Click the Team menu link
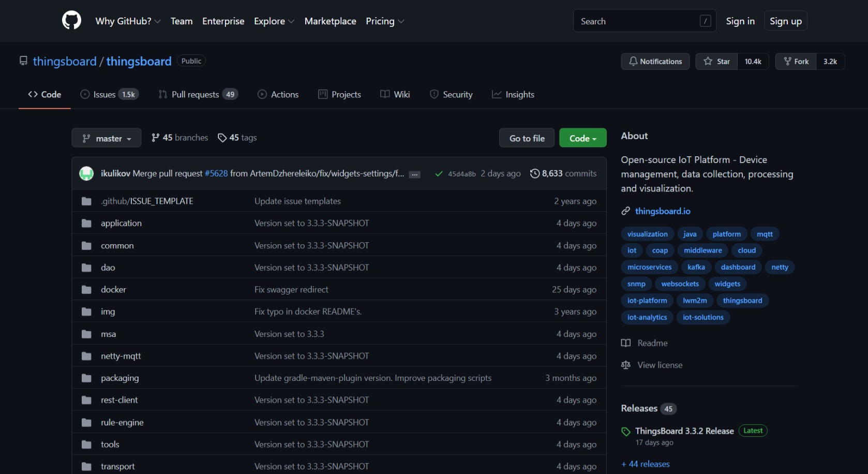Image resolution: width=868 pixels, height=474 pixels. (x=182, y=21)
